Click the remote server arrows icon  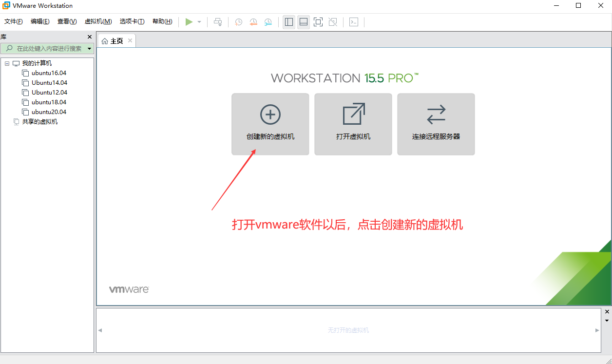point(436,115)
